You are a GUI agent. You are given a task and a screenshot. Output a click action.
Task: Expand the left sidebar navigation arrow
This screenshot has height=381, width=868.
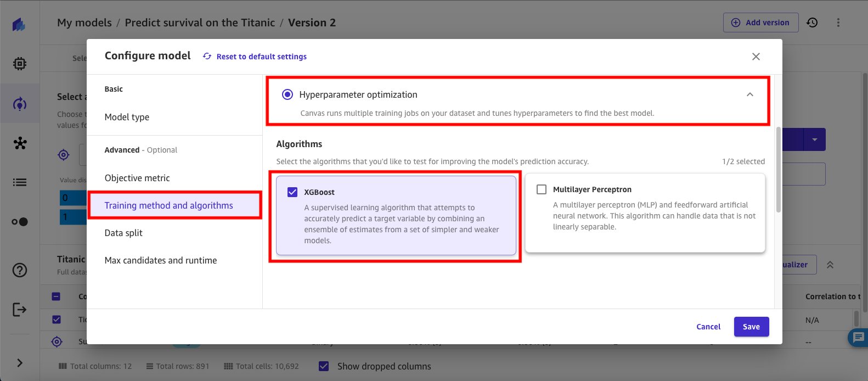pos(20,363)
